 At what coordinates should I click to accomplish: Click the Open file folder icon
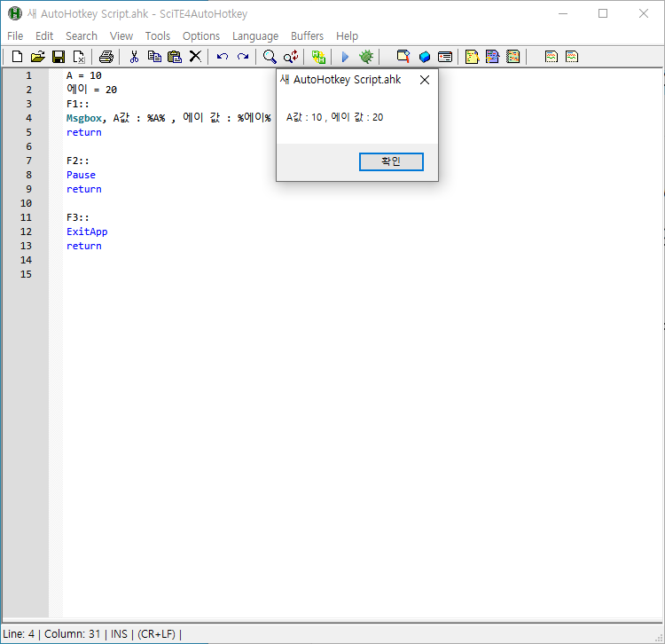pos(38,57)
